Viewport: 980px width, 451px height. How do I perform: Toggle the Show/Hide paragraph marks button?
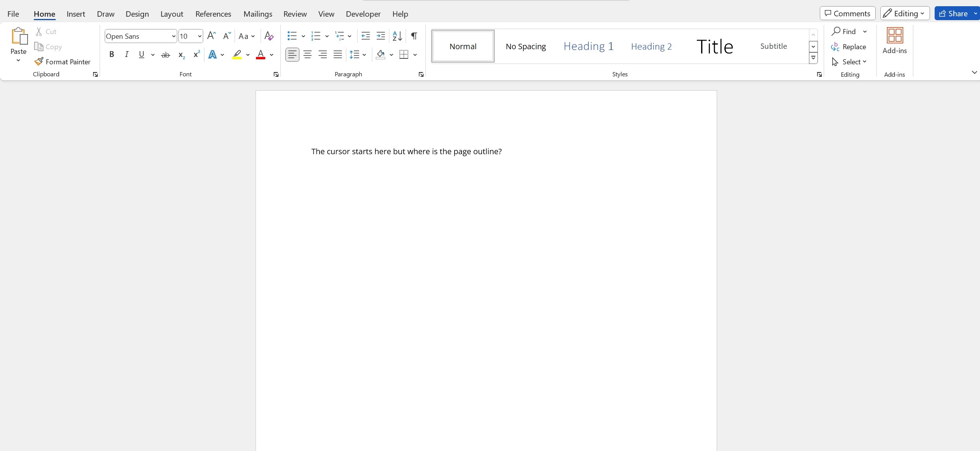(x=414, y=36)
